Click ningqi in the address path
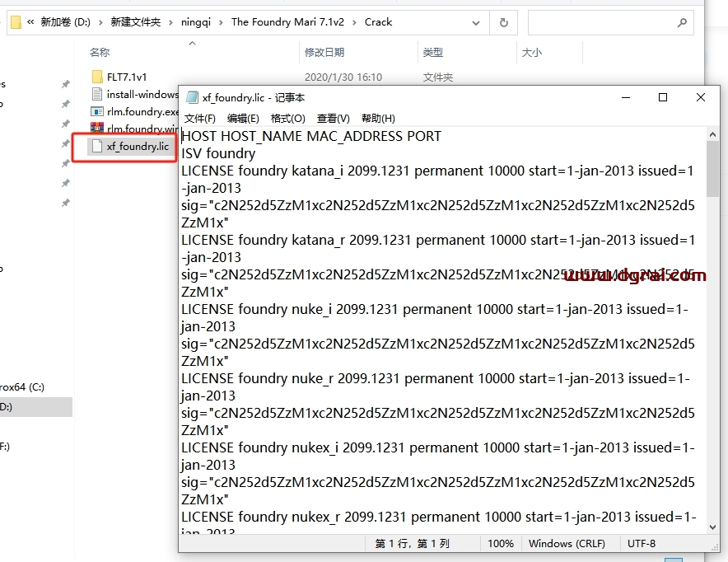 (195, 21)
